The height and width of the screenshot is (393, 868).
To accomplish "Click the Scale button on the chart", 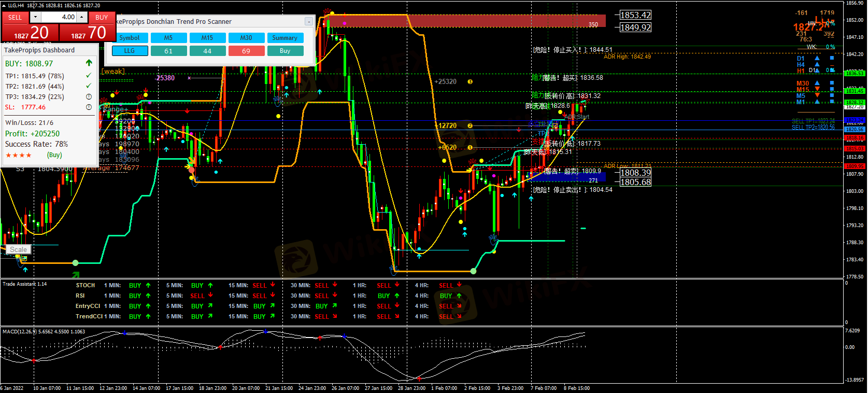I will click(x=19, y=249).
